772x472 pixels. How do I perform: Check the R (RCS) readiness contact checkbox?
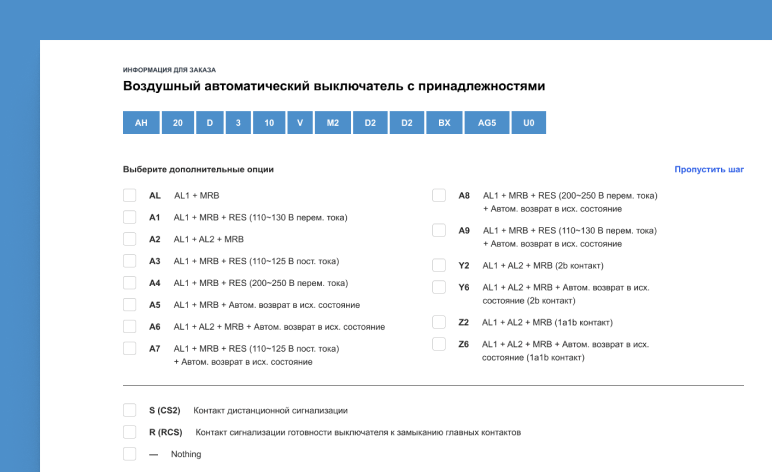point(129,432)
